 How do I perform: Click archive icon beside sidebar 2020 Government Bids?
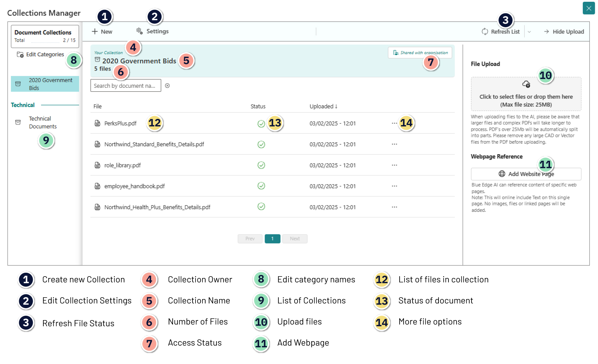[x=18, y=84]
